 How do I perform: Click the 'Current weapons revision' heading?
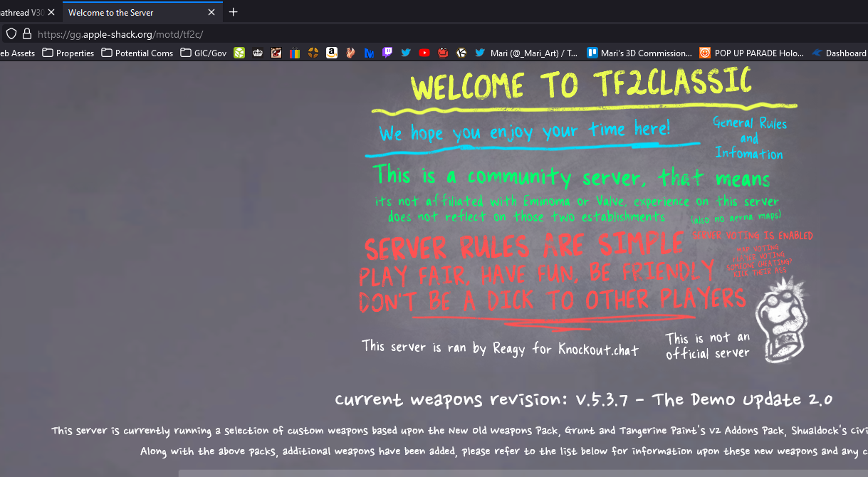[x=583, y=399]
